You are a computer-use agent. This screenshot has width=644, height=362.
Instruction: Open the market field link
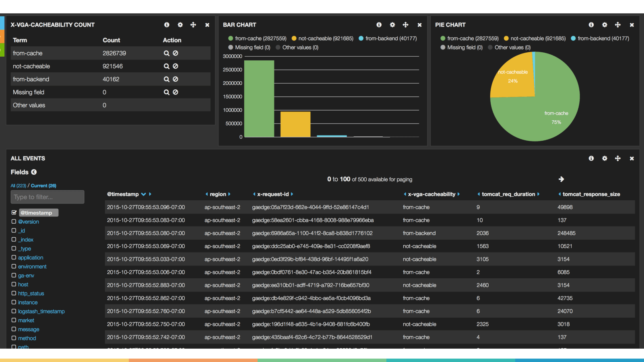pos(26,320)
